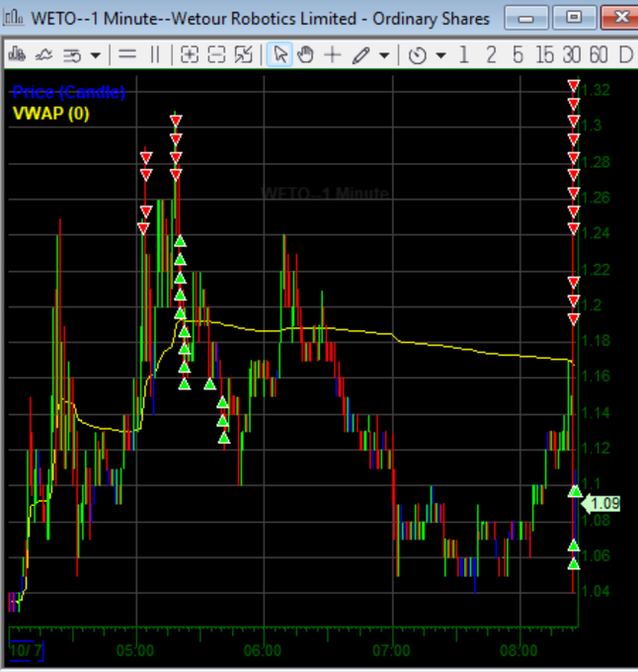Minimize the WETO chart window
Screen dimensions: 638x672
(526, 18)
